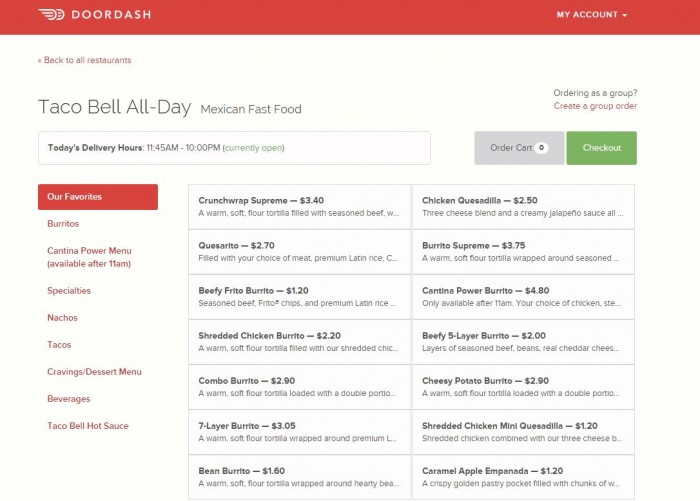The width and height of the screenshot is (700, 501).
Task: Select Our Favorites menu category
Action: (x=98, y=197)
